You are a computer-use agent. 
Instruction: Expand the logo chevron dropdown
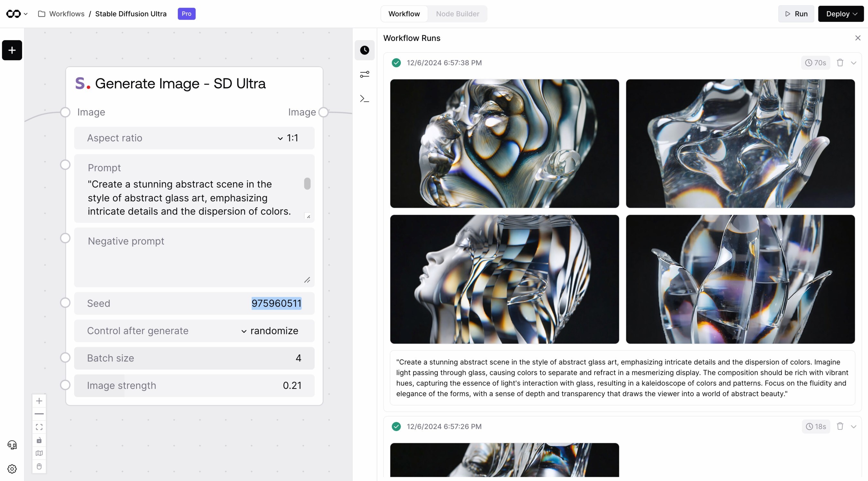click(x=26, y=14)
